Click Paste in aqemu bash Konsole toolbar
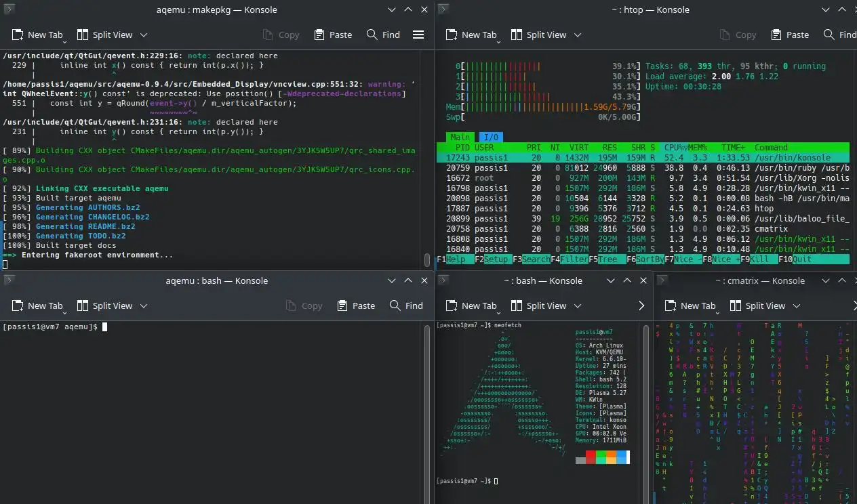 pos(356,306)
